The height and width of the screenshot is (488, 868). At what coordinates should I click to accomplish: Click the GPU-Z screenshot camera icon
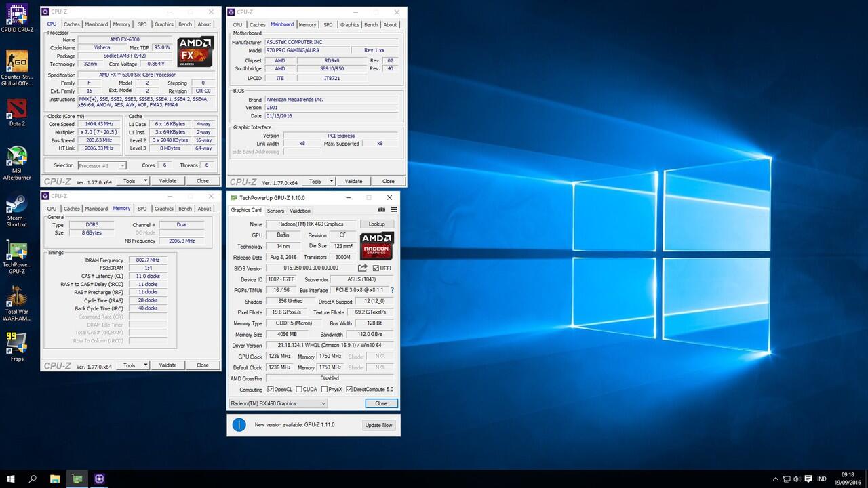tap(381, 210)
